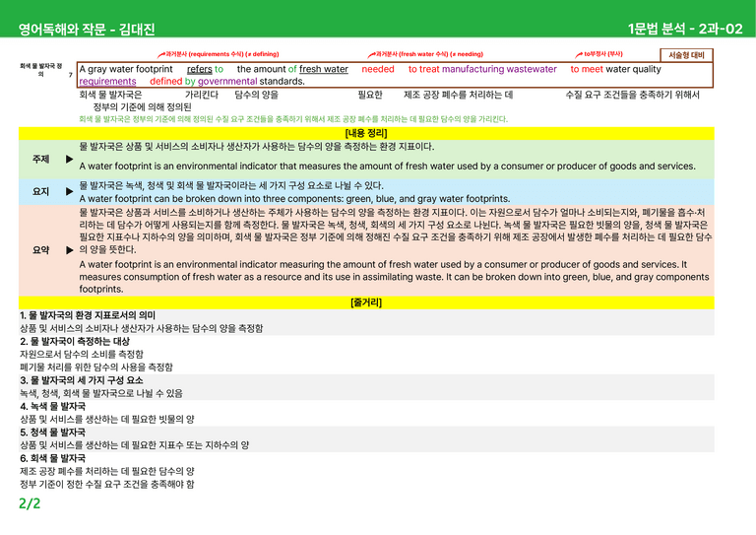
Task: Click the line 정부 기준이 정한 수질 요구 조건을 충족해야 함
Action: point(107,485)
